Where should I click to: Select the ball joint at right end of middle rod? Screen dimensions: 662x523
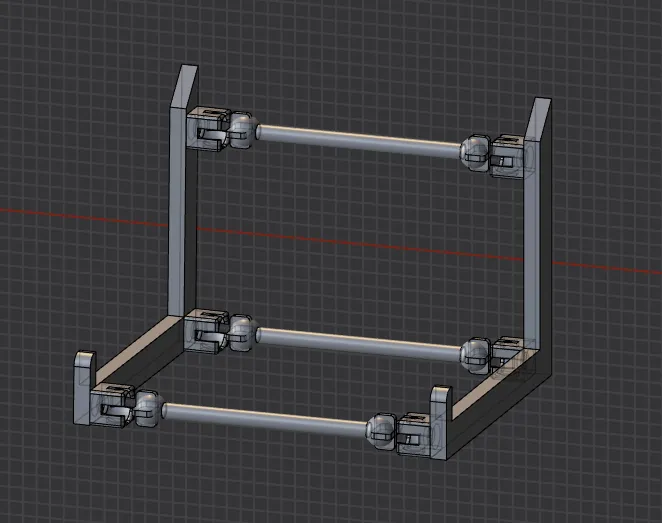point(475,355)
